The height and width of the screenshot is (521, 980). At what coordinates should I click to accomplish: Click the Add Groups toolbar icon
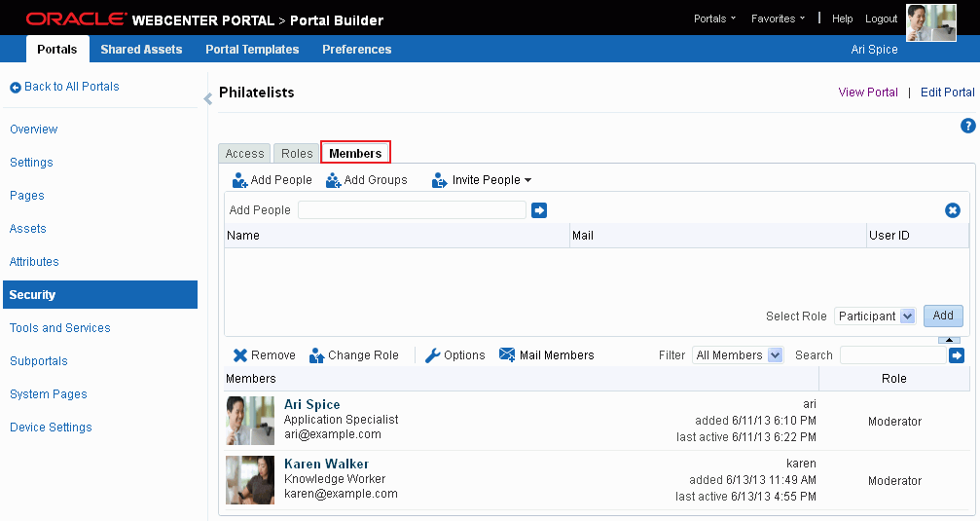point(333,180)
